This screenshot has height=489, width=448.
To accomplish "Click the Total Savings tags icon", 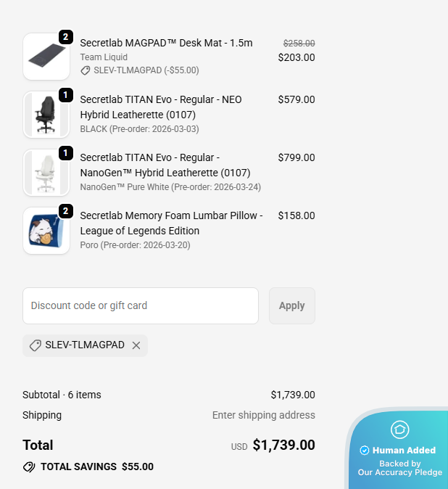I will (x=29, y=467).
